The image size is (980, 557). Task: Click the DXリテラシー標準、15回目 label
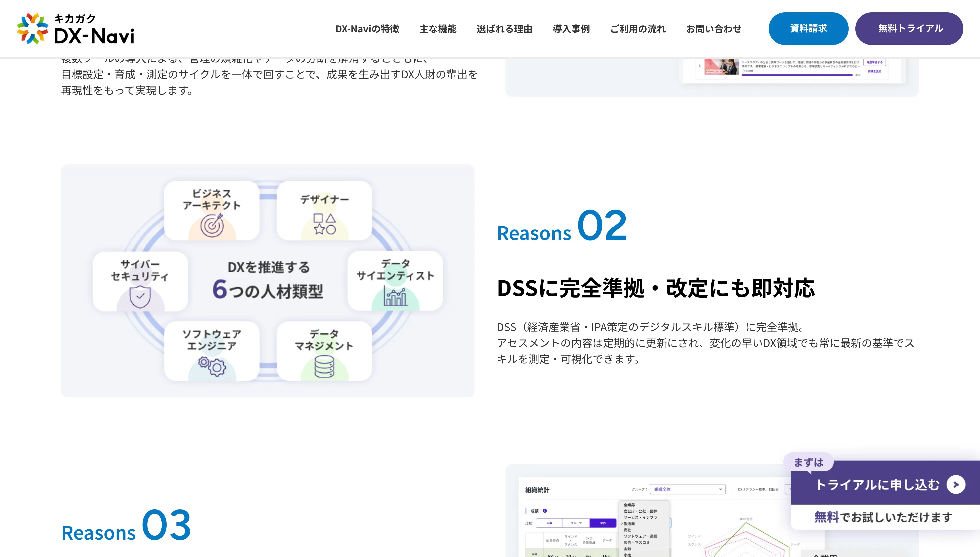click(x=758, y=489)
